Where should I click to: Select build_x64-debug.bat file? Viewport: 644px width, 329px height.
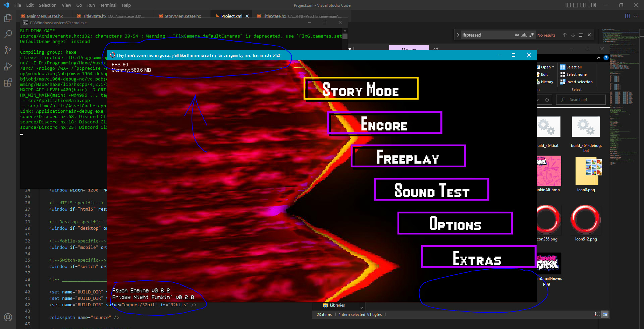pyautogui.click(x=586, y=134)
